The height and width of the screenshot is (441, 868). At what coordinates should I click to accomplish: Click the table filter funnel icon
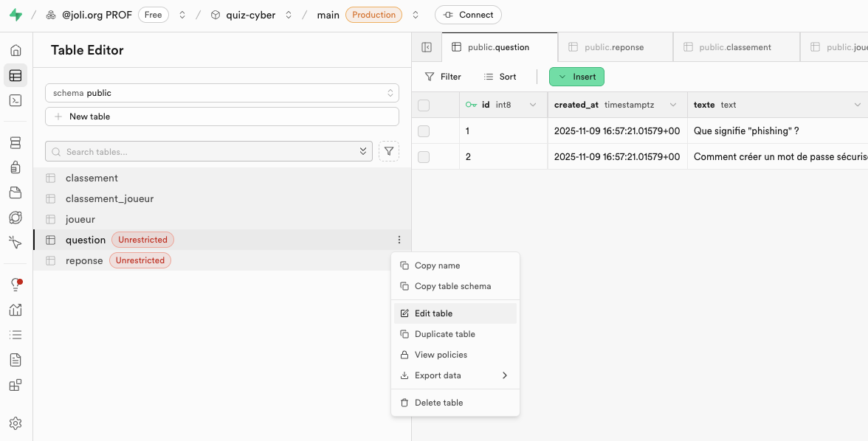[x=389, y=151]
